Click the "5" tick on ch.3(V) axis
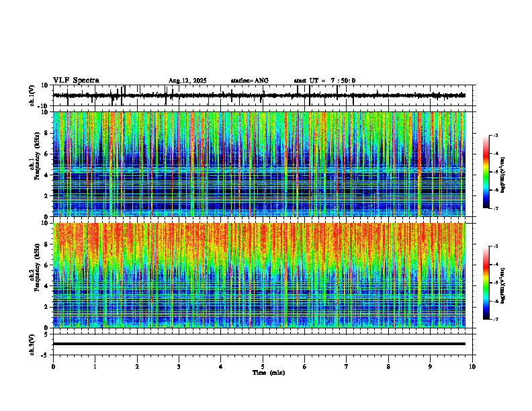Viewport: 532px width, 411px height. (x=46, y=334)
